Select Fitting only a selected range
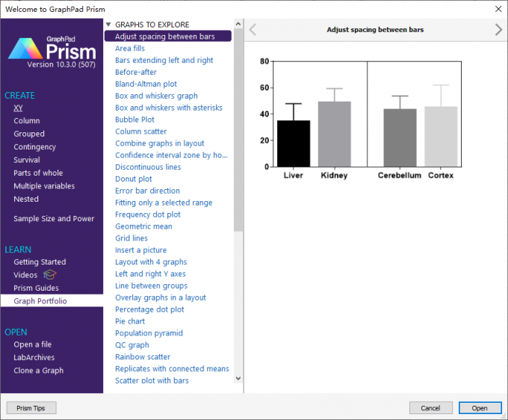The image size is (508, 420). click(x=164, y=203)
